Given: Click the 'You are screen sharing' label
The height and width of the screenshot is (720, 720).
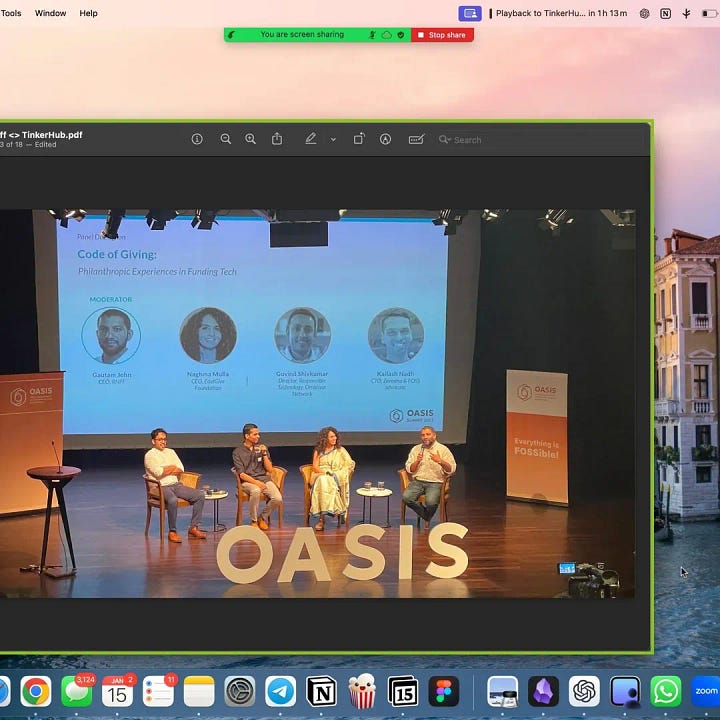Looking at the screenshot, I should click(x=302, y=34).
